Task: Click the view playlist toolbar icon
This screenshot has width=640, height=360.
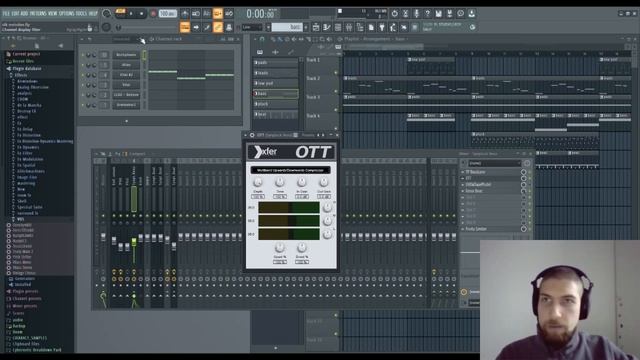Action: click(316, 27)
